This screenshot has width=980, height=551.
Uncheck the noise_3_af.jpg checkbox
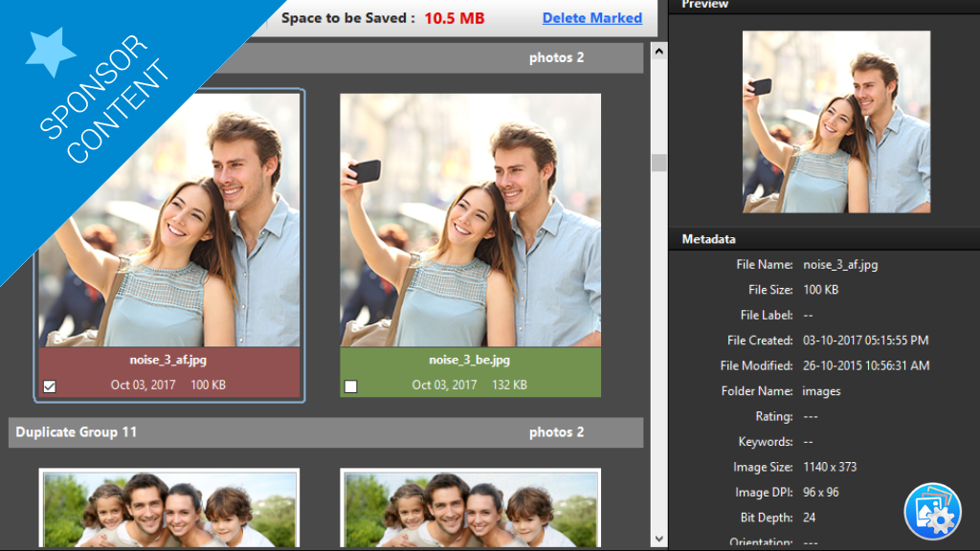pyautogui.click(x=50, y=386)
